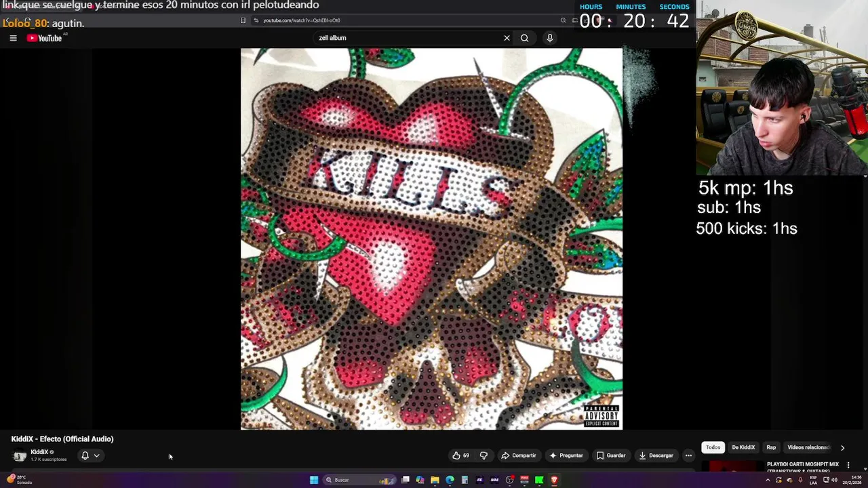Select the youtube.com address bar URL
The height and width of the screenshot is (488, 868).
[302, 20]
